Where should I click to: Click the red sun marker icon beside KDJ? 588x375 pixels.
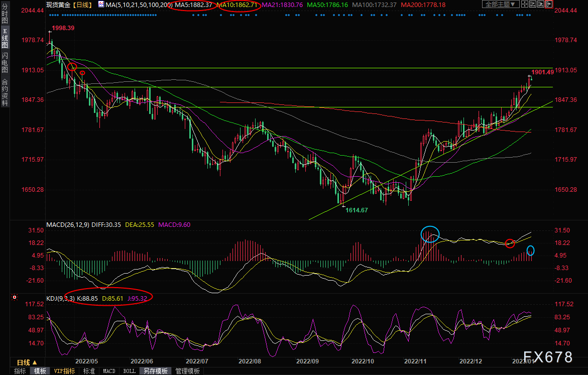15,297
